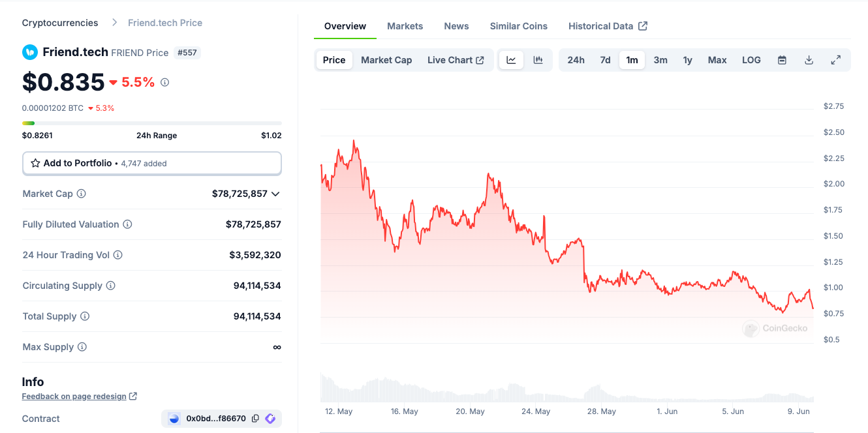Switch to the Markets tab
Viewport: 868px width, 433px height.
point(405,26)
